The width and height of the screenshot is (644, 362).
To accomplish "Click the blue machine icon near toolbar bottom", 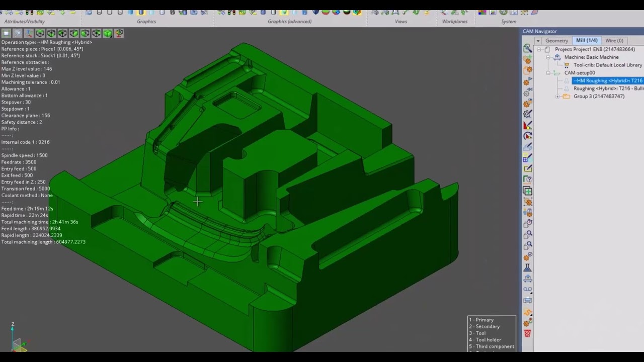I will pos(527,278).
